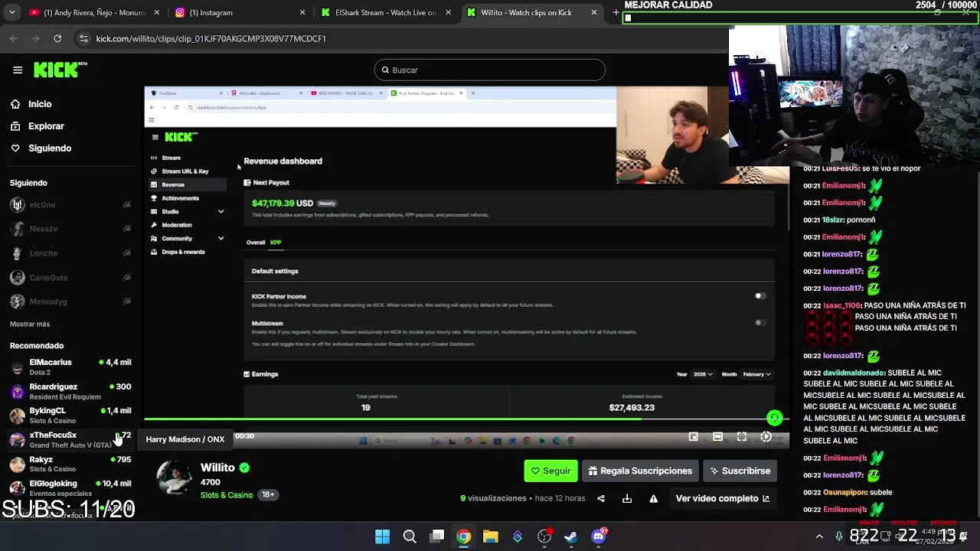Open BykingCL recommended channel
Image resolution: width=980 pixels, height=551 pixels.
coord(70,416)
